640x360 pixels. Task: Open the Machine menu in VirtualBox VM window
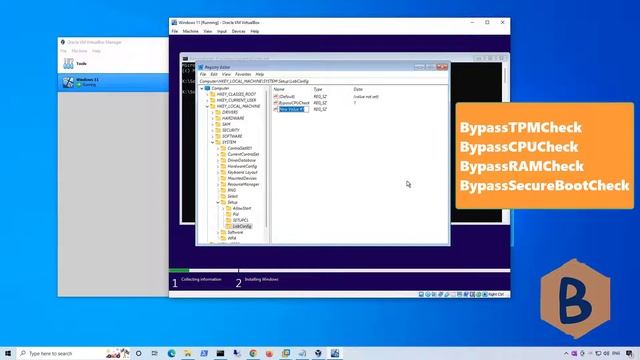190,31
